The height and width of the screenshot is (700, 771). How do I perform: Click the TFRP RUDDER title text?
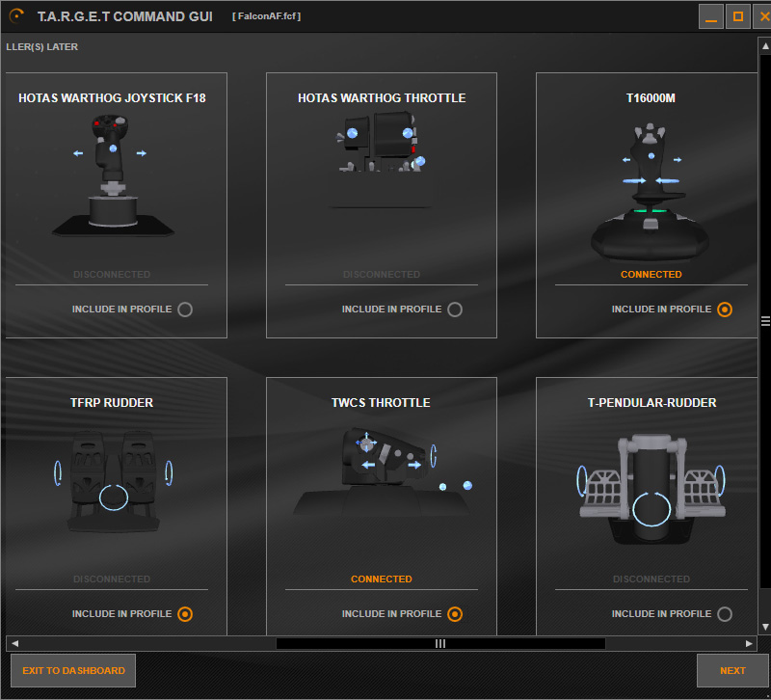coord(112,402)
